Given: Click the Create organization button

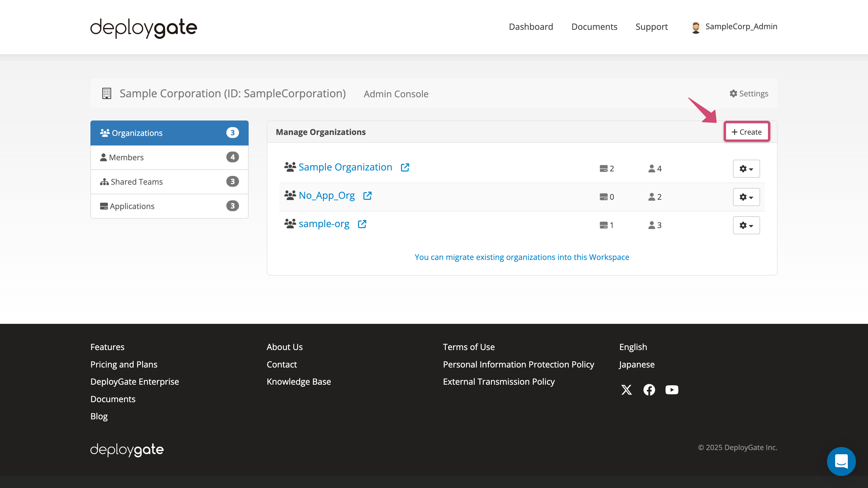Looking at the screenshot, I should (747, 132).
